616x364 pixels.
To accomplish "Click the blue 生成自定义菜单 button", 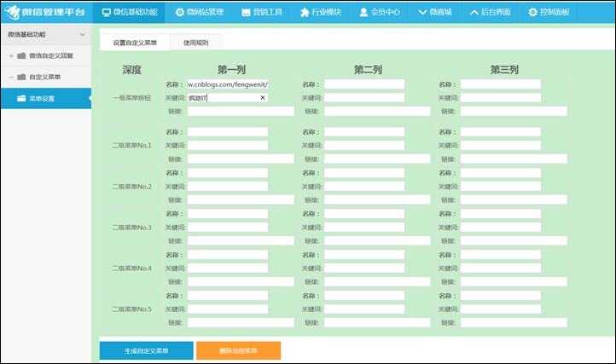I will pos(146,350).
